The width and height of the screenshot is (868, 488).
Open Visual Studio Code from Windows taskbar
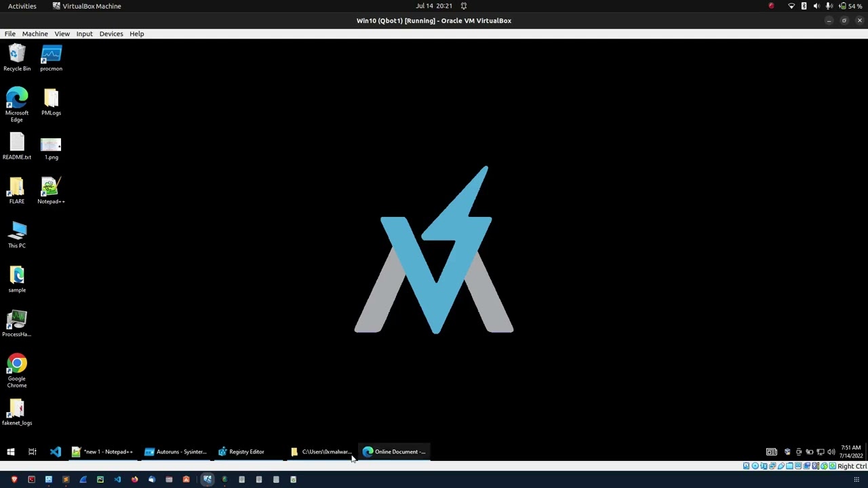point(55,451)
